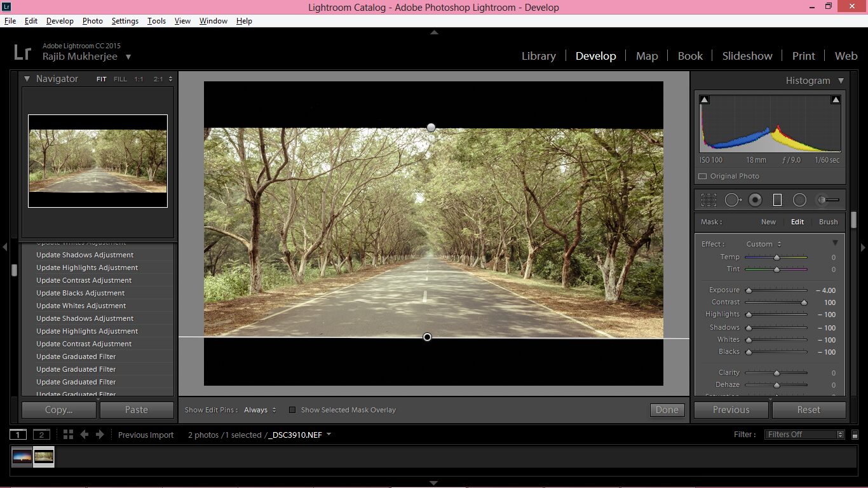Click the Contrast slider handle
Viewport: 868px width, 488px height.
point(804,302)
